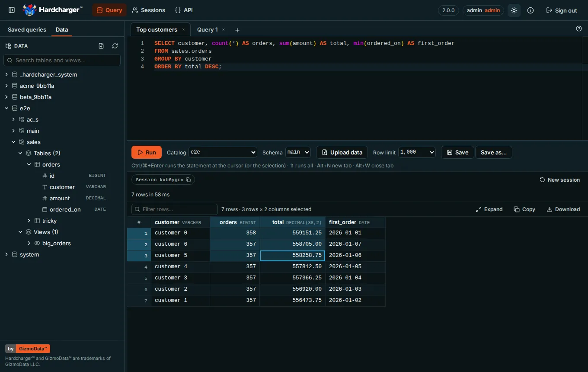Close the Top customers tab
The height and width of the screenshot is (372, 588).
click(183, 29)
